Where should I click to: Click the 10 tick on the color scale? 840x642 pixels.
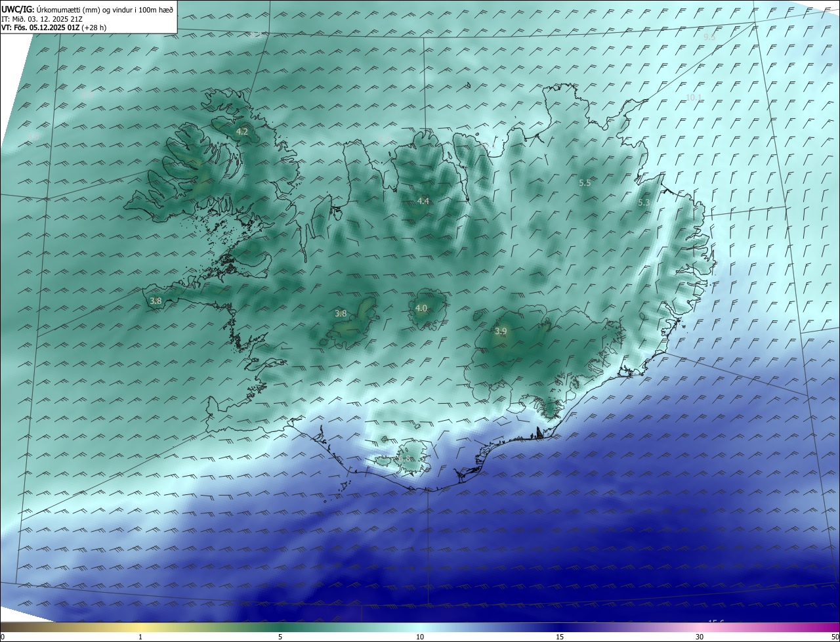coord(420,637)
